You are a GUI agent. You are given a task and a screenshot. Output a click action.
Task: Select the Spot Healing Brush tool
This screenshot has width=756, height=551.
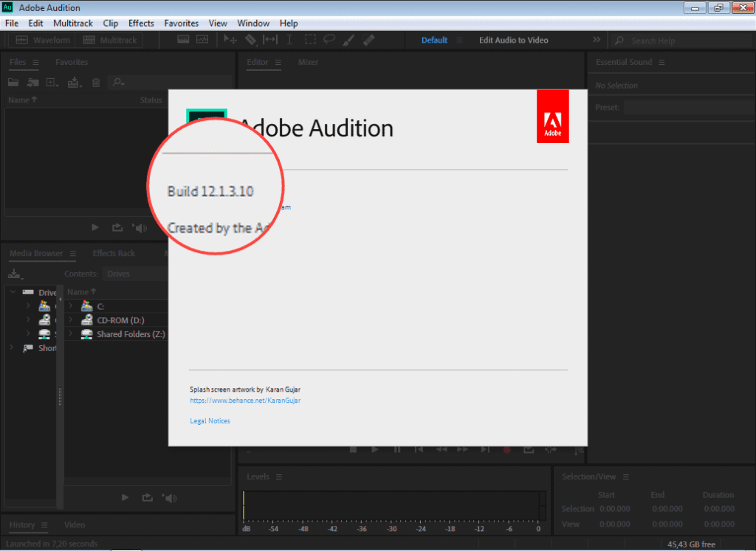pos(368,40)
